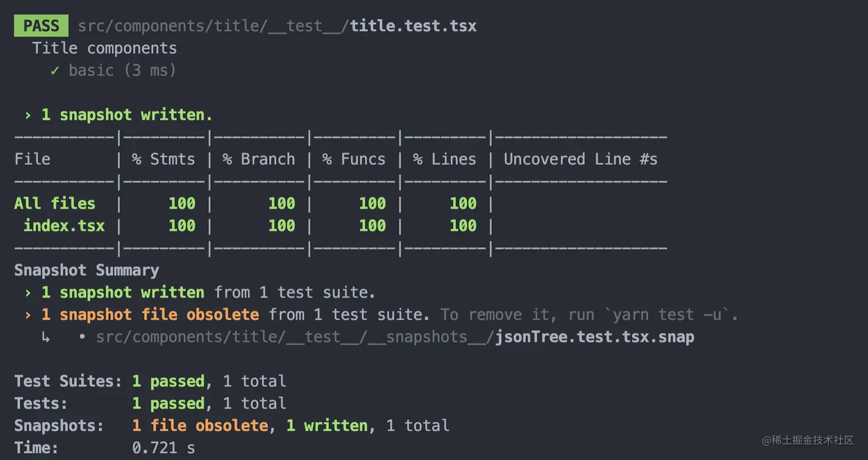Click % Lines value for index.tsx
Image resolution: width=868 pixels, height=460 pixels.
tap(463, 226)
